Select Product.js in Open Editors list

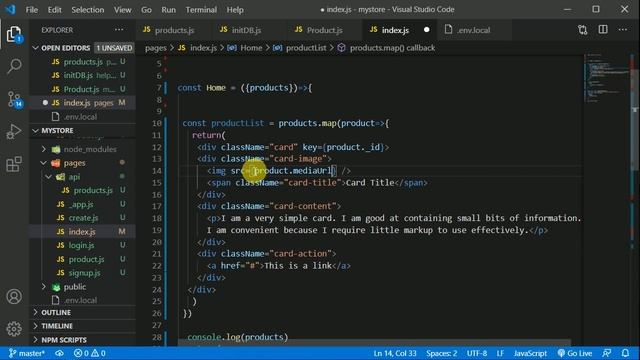click(x=82, y=89)
